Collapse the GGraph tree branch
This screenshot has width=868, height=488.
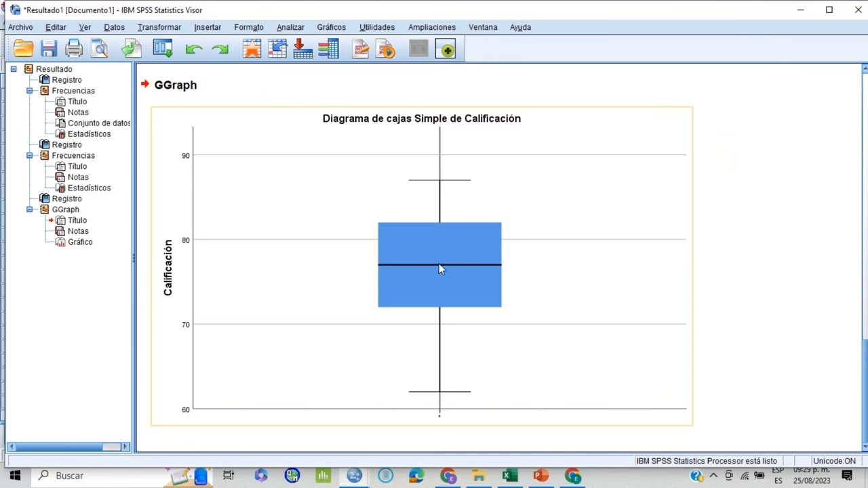click(x=30, y=209)
